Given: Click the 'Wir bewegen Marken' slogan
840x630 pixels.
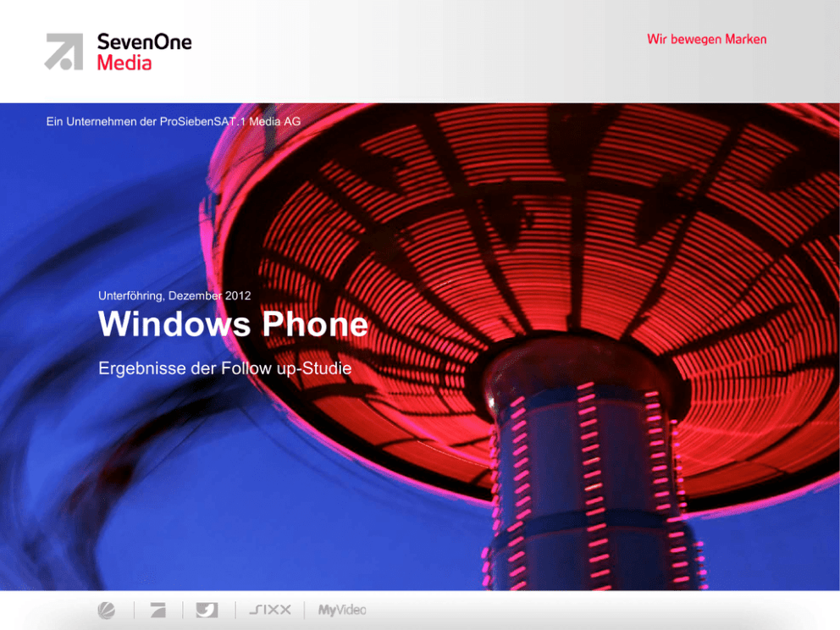Looking at the screenshot, I should click(706, 39).
